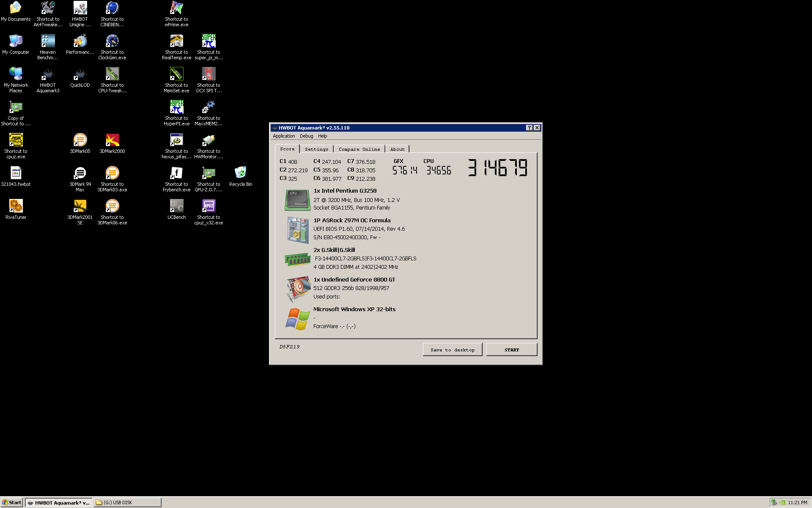Select the super_pi_mod shortcut icon
This screenshot has height=508, width=812.
tap(208, 47)
